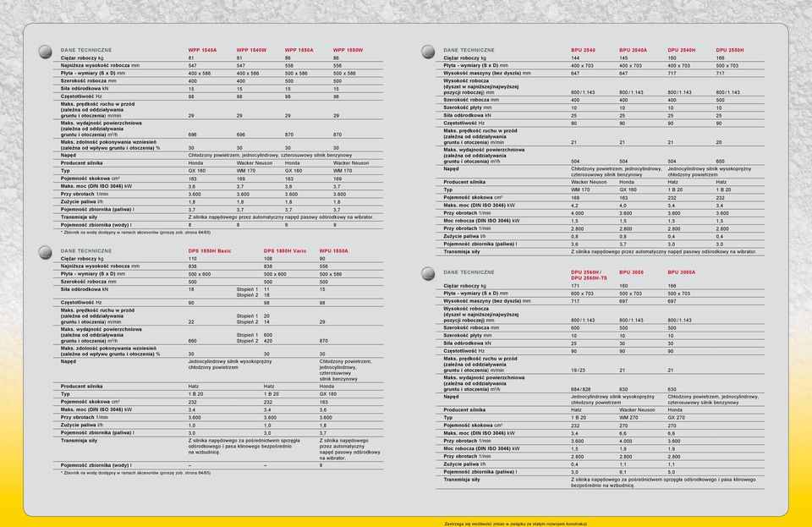Image resolution: width=812 pixels, height=527 pixels.
Task: Click the 'WM 270' engine type value
Action: point(628,418)
